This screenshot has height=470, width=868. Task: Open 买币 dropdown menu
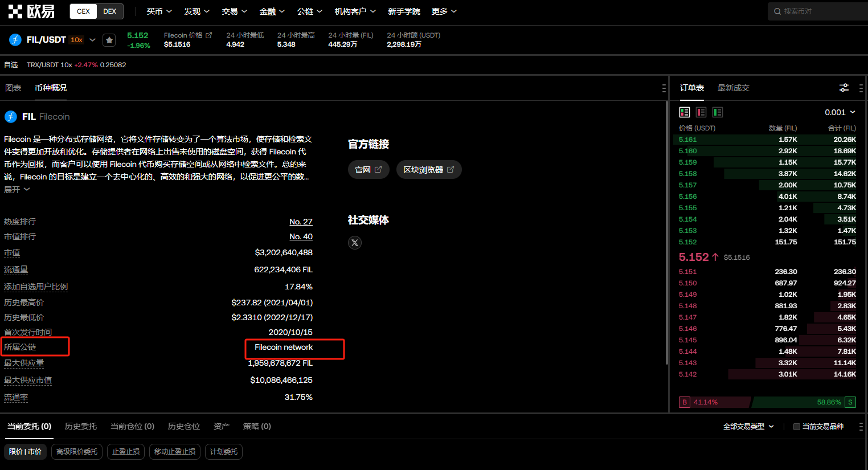click(x=159, y=11)
